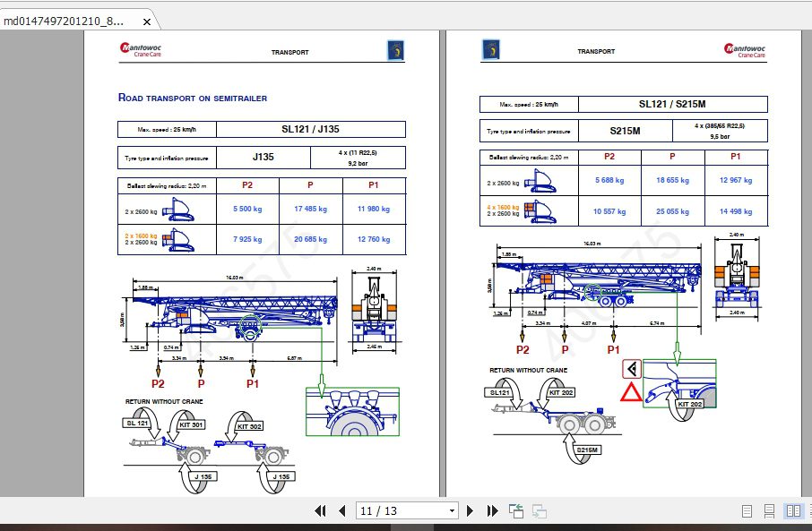
Task: Switch to single page layout
Action: [x=747, y=510]
